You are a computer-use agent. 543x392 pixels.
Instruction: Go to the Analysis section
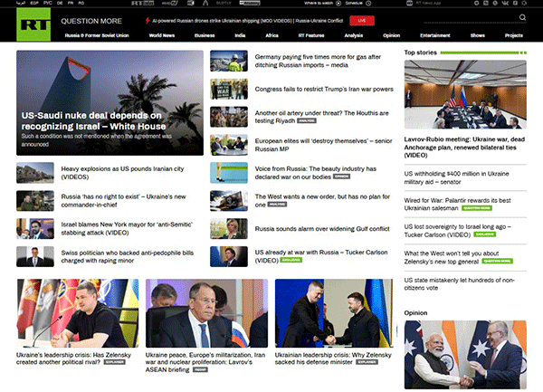click(x=354, y=35)
